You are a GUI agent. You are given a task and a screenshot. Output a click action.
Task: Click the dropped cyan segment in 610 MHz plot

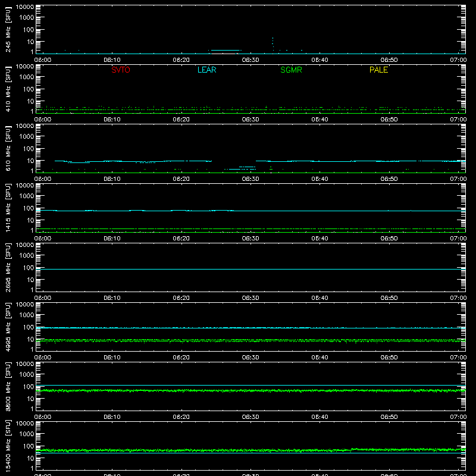pos(242,168)
